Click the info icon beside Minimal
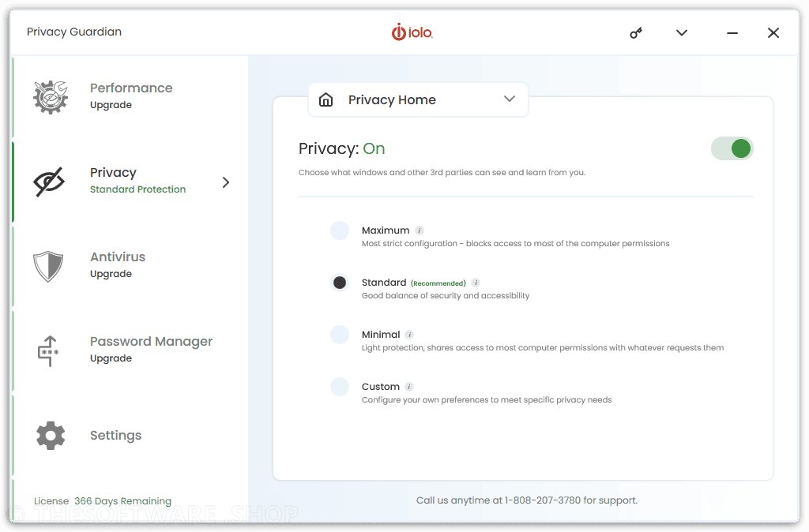This screenshot has width=809, height=532. [409, 335]
